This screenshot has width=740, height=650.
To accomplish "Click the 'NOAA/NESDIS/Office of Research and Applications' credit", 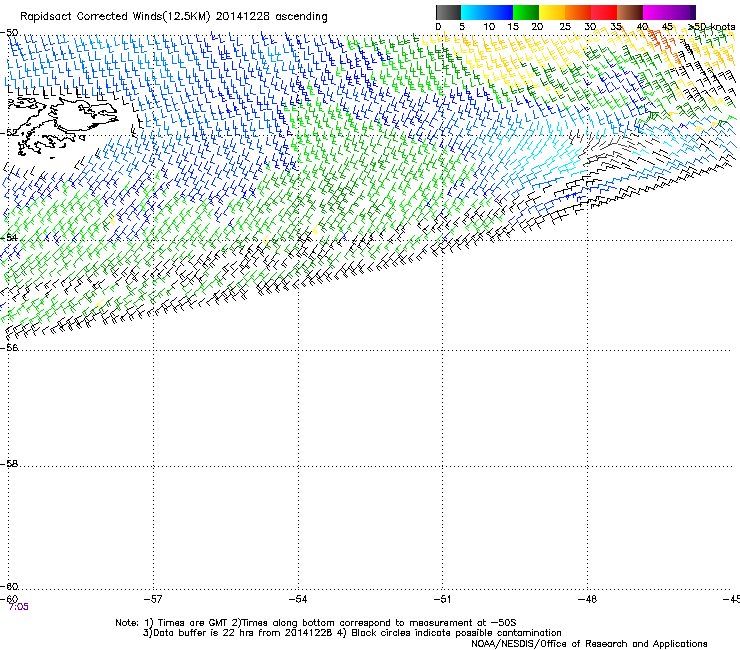I will (x=589, y=644).
